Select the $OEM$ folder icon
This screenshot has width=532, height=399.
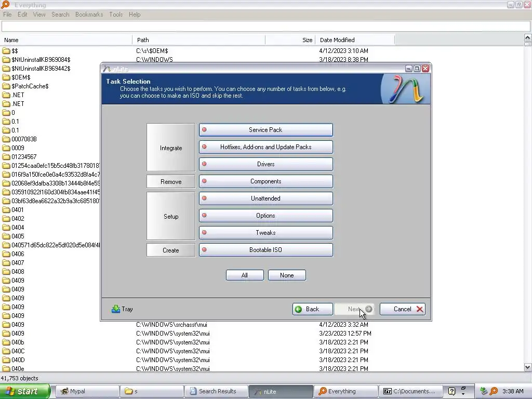click(x=6, y=77)
